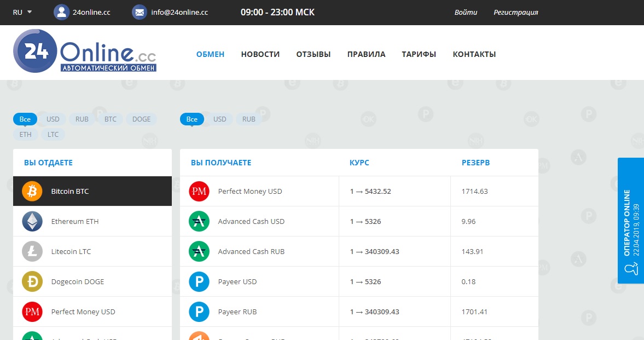Image resolution: width=644 pixels, height=340 pixels.
Task: Click the Bitcoin BTC coin icon
Action: [x=32, y=192]
